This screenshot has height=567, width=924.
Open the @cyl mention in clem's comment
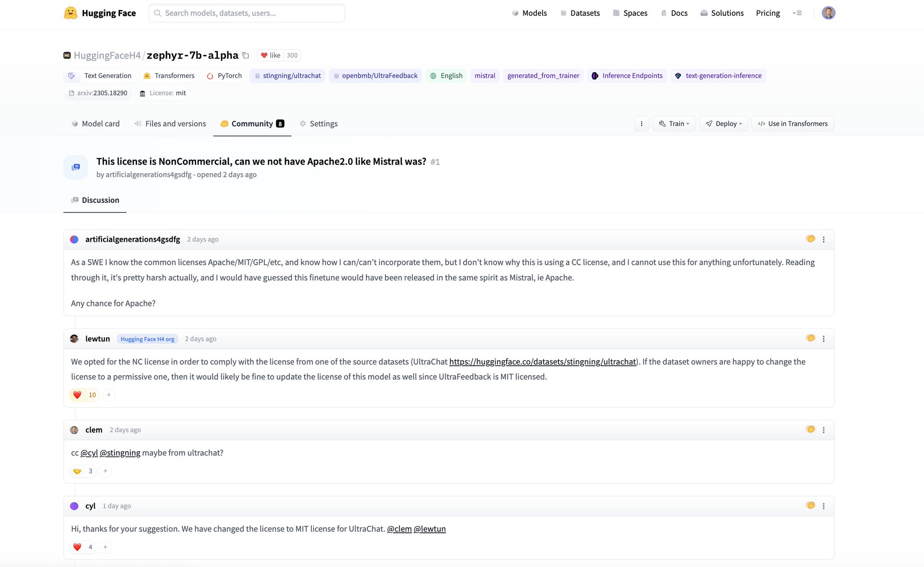(x=89, y=453)
